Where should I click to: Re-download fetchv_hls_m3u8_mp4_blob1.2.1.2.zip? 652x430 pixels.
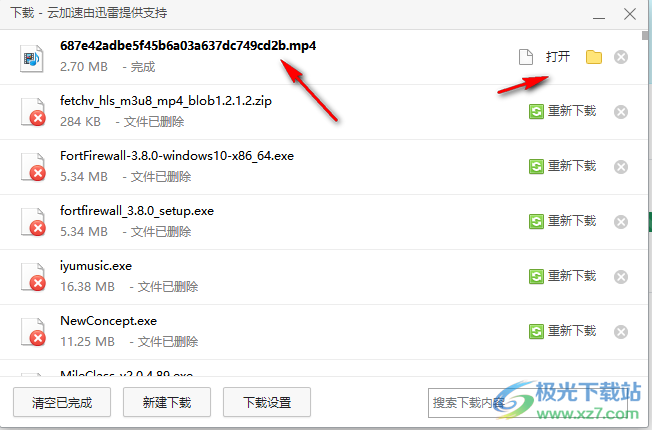point(562,111)
